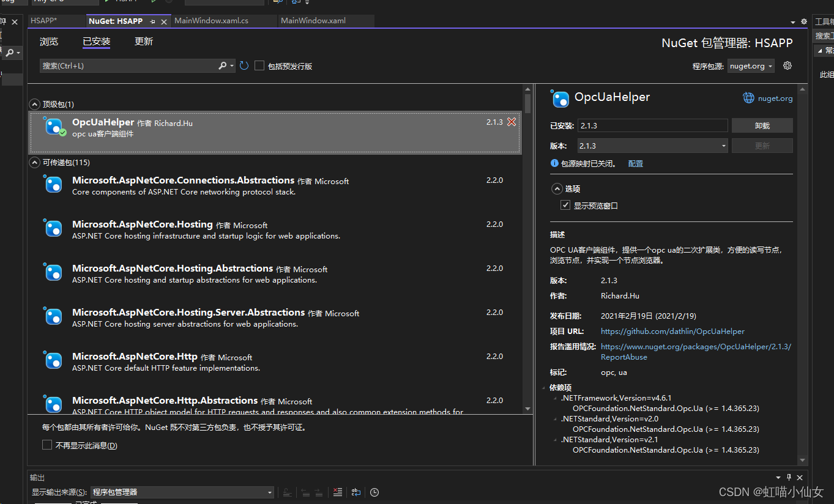The image size is (834, 504).
Task: Click the down arrow of the package list scrollbar
Action: [527, 409]
